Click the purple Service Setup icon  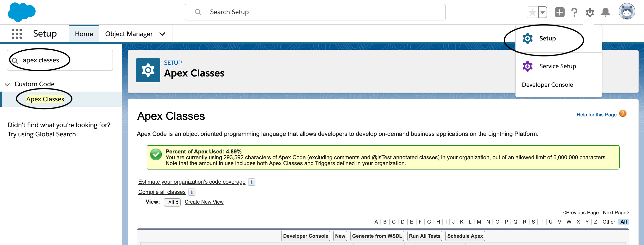527,66
